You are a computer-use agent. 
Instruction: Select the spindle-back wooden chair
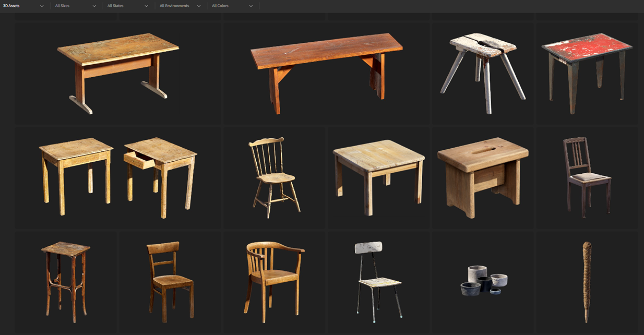274,176
